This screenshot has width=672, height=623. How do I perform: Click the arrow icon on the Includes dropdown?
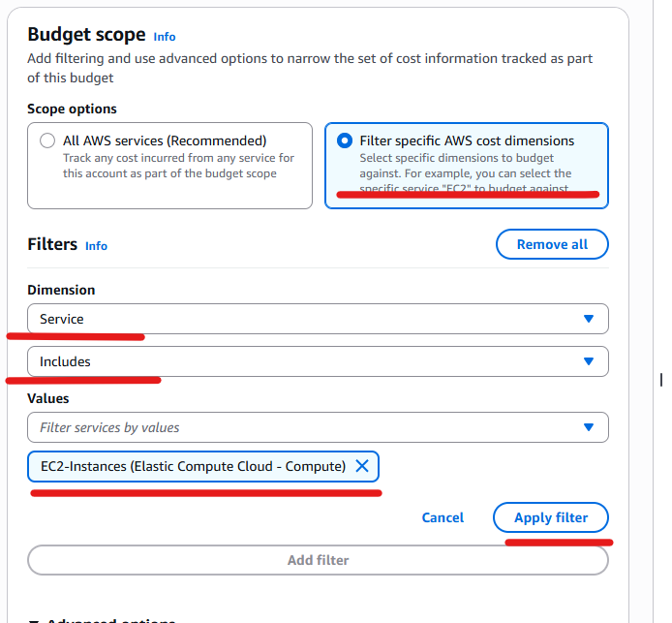click(x=589, y=361)
